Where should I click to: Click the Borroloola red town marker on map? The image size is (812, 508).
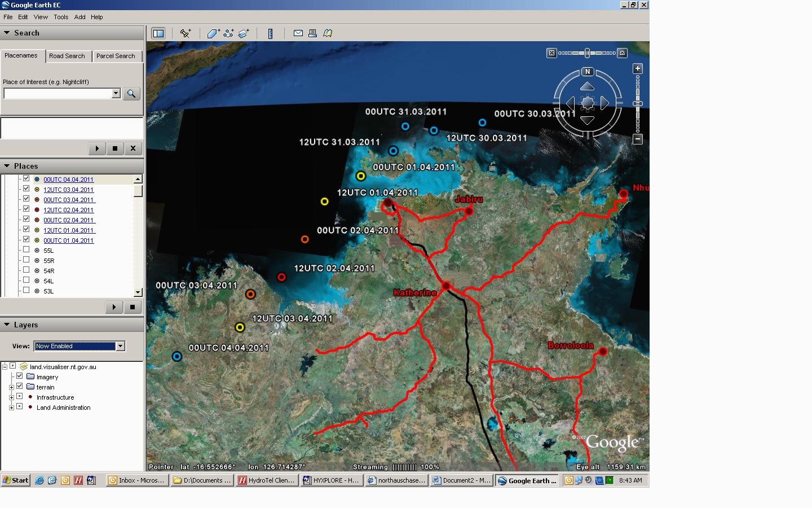click(x=603, y=352)
